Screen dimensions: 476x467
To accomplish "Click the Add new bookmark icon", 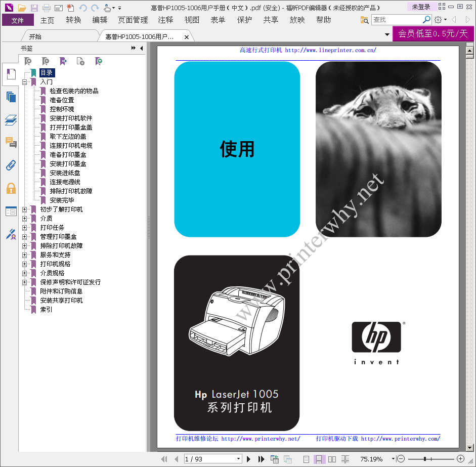I will [x=45, y=61].
